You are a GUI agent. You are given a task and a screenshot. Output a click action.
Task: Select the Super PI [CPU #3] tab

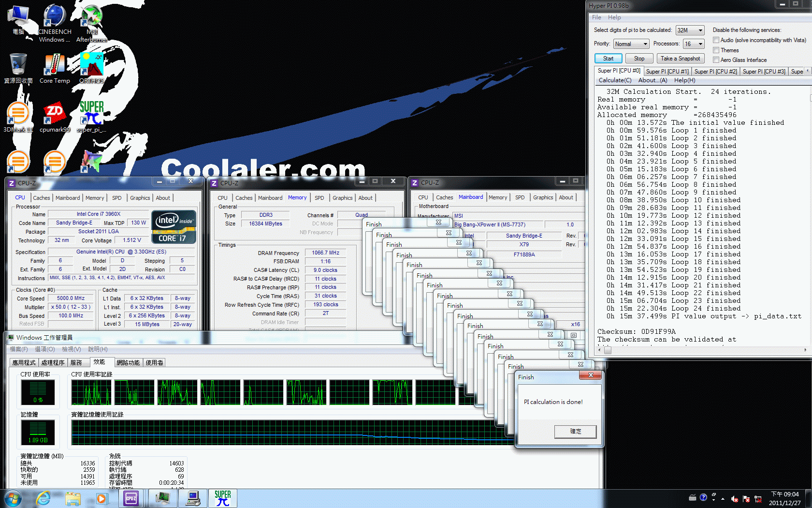(764, 71)
